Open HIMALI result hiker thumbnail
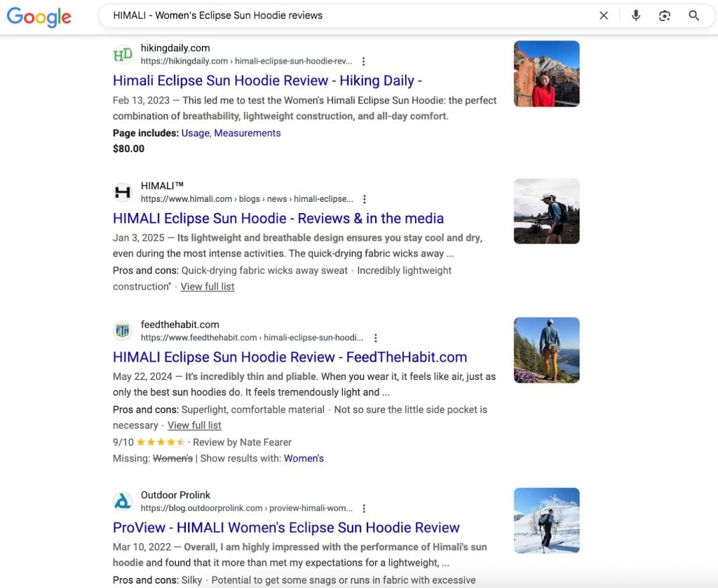 [x=546, y=212]
